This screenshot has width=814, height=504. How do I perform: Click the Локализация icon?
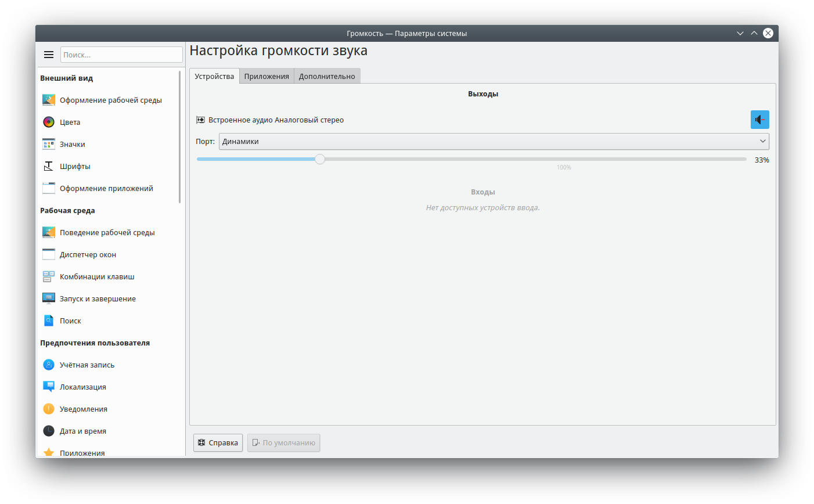[x=49, y=387]
